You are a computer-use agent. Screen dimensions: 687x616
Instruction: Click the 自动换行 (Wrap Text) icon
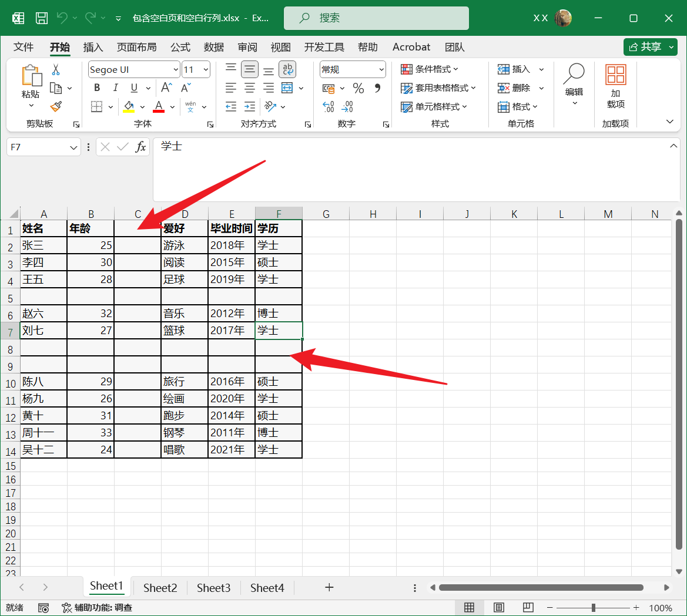(287, 69)
